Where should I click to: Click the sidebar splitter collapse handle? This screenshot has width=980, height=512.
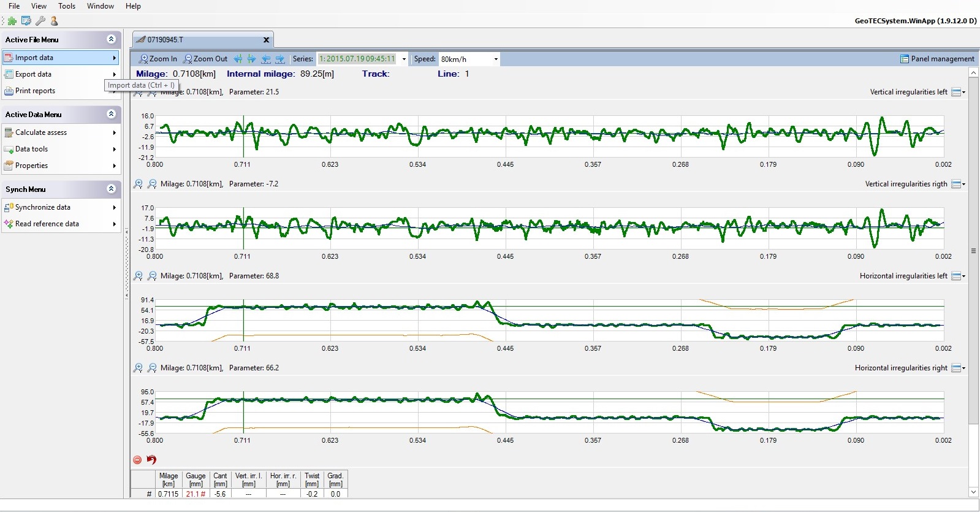tap(127, 262)
